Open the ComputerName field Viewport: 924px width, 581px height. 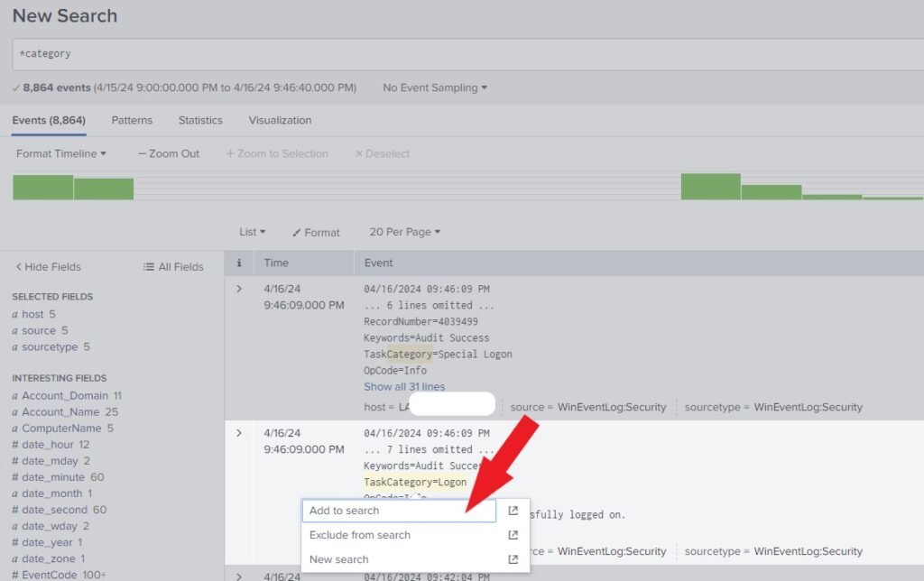point(62,429)
